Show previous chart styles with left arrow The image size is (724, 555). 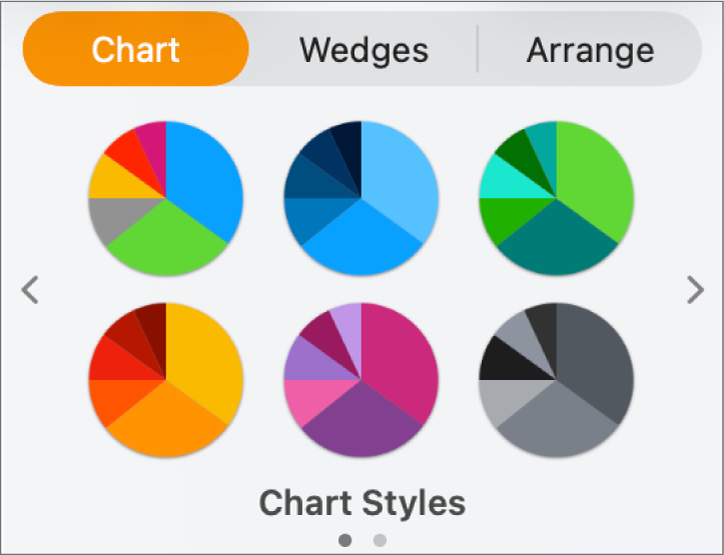(x=30, y=290)
